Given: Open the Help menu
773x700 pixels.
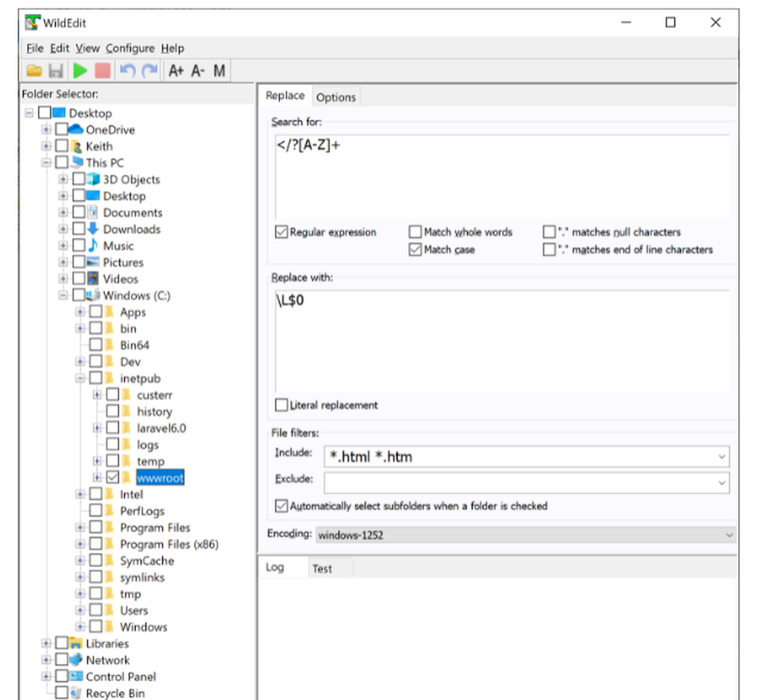Looking at the screenshot, I should tap(172, 48).
